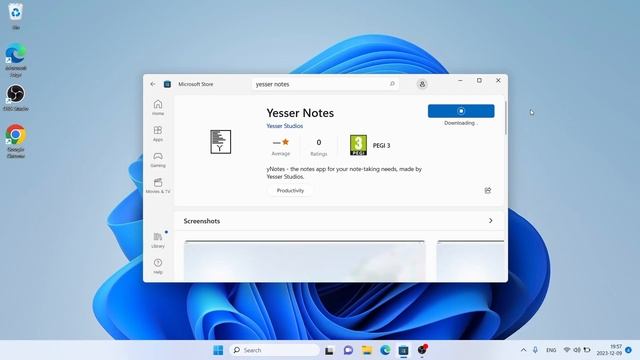This screenshot has height=360, width=640.
Task: Open Task View on the taskbar
Action: [329, 350]
